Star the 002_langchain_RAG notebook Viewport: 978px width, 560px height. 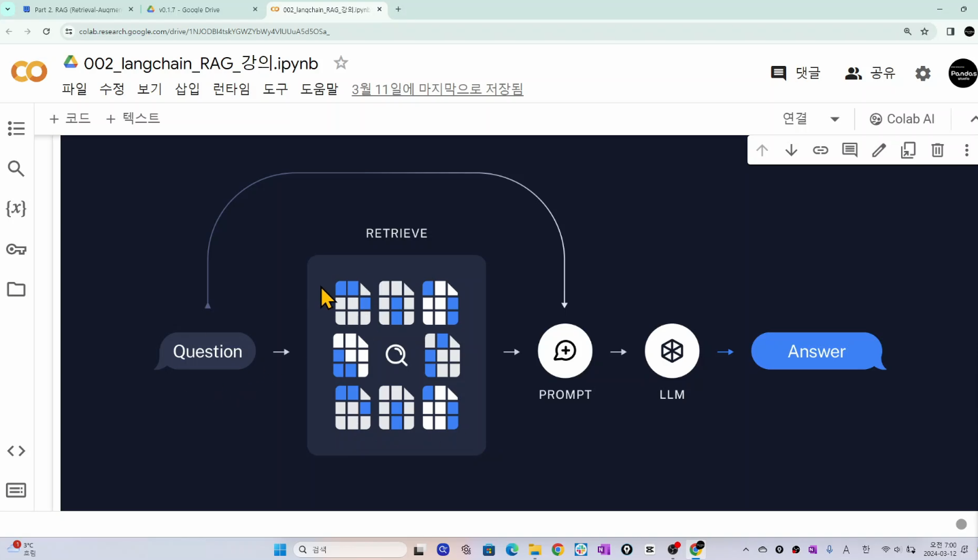click(x=340, y=63)
